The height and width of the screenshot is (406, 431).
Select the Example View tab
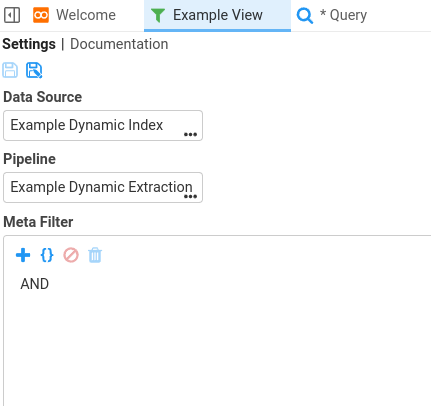(217, 15)
